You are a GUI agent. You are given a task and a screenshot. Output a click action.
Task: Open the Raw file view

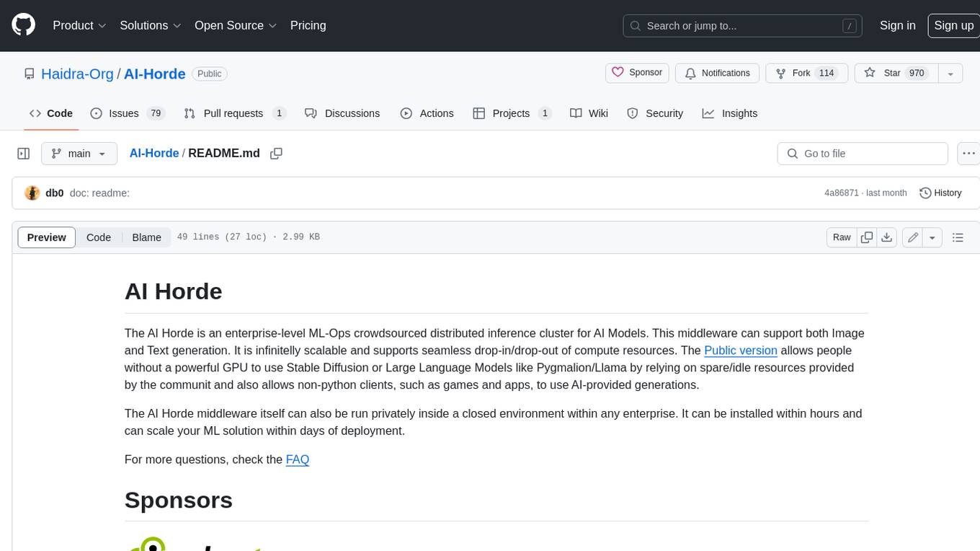click(x=842, y=237)
